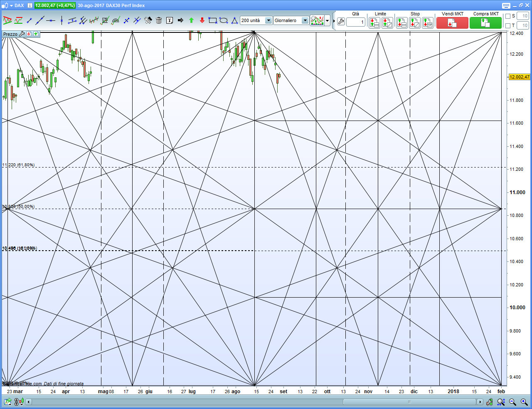The width and height of the screenshot is (532, 409).
Task: Open Prezzo panel wrench settings
Action: coord(22,34)
